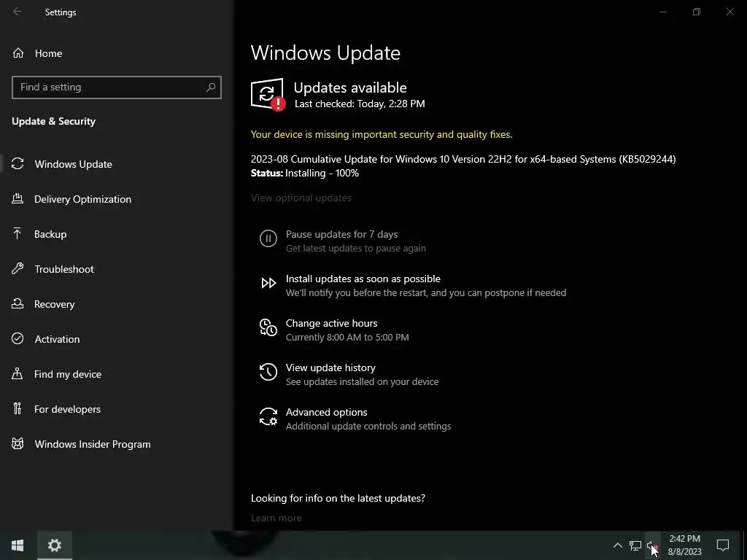
Task: Click the Delivery Optimization icon
Action: point(18,198)
